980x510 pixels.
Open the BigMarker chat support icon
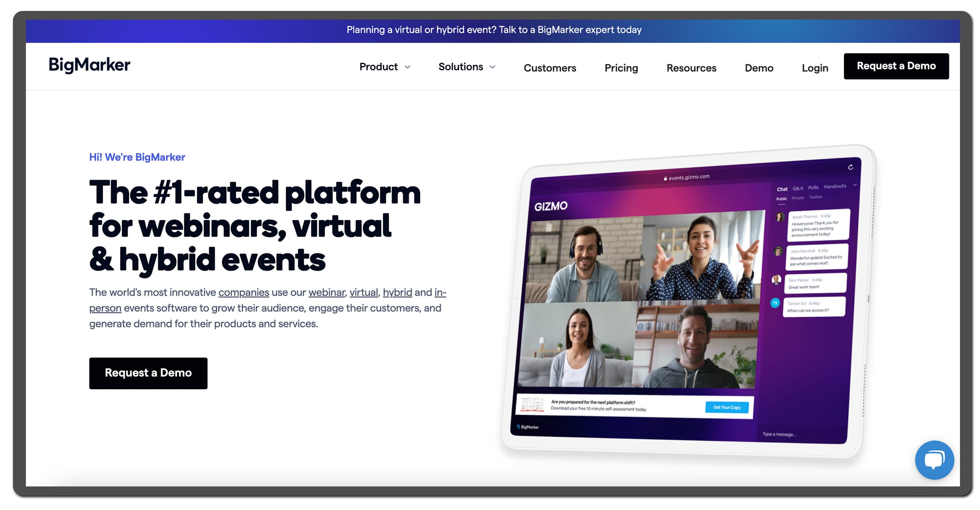coord(934,459)
